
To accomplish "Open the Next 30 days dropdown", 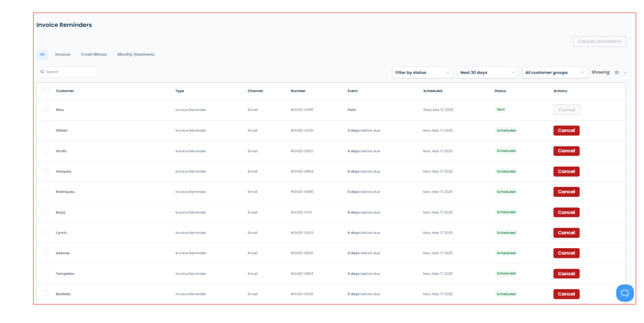I will tap(488, 73).
